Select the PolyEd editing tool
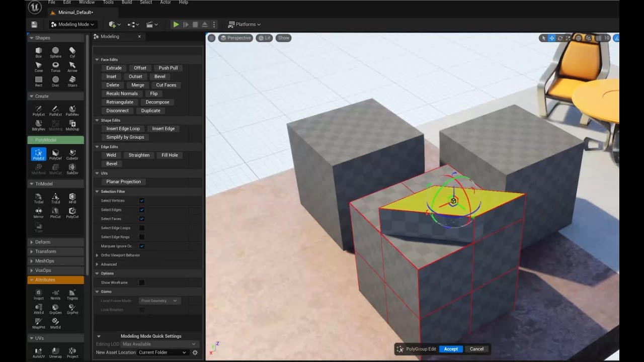 click(x=39, y=154)
